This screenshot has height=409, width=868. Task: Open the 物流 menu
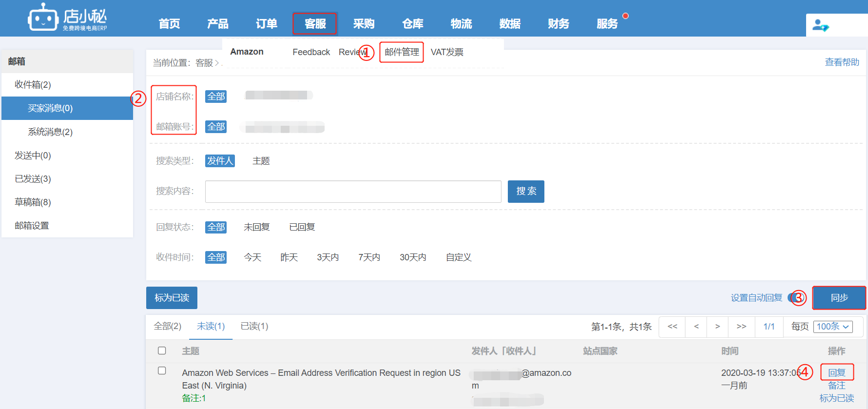pyautogui.click(x=461, y=23)
